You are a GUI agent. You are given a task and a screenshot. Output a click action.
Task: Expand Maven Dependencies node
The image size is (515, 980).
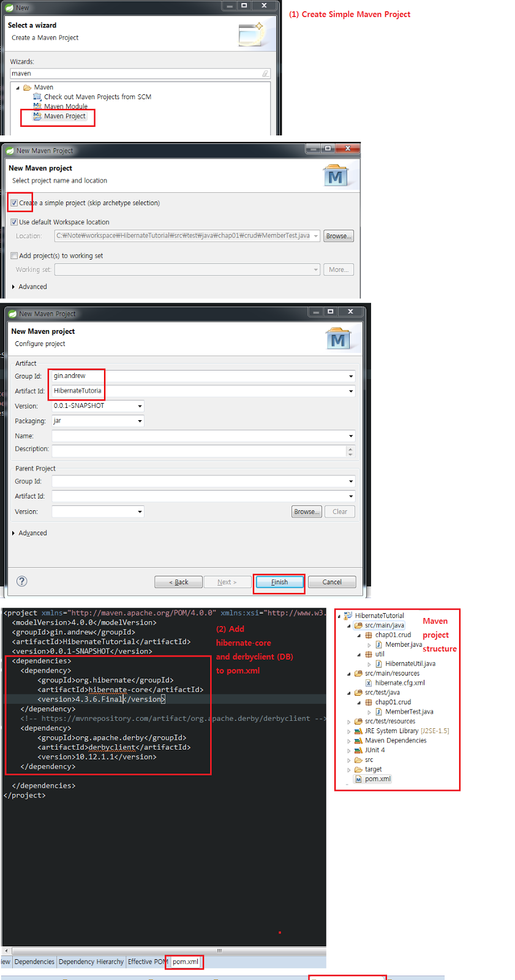point(349,741)
